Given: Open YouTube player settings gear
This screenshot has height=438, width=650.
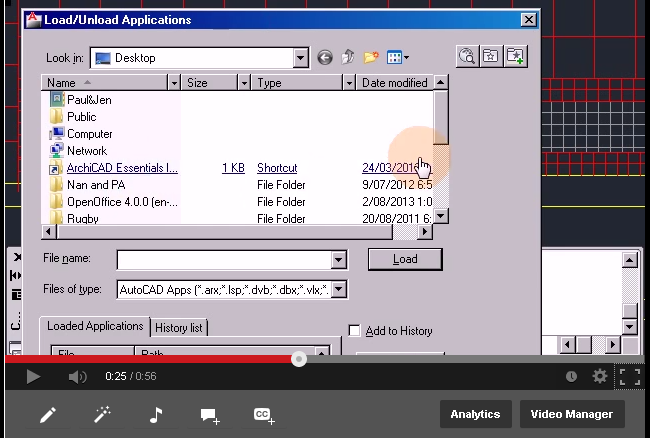Looking at the screenshot, I should point(599,377).
